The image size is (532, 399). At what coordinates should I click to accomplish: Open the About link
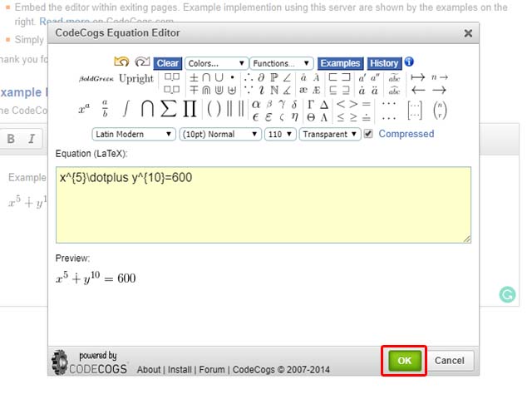pos(149,369)
